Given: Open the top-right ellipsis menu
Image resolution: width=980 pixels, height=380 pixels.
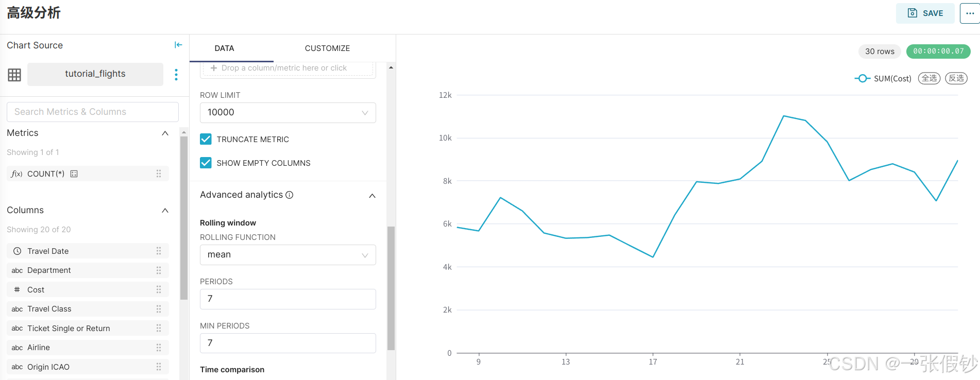Looking at the screenshot, I should (x=970, y=13).
